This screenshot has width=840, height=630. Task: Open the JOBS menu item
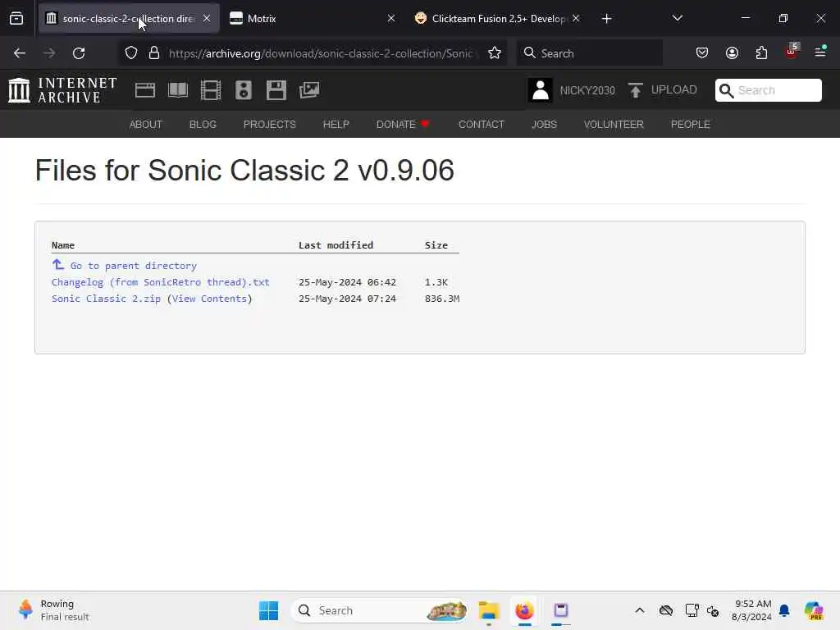[x=544, y=125]
